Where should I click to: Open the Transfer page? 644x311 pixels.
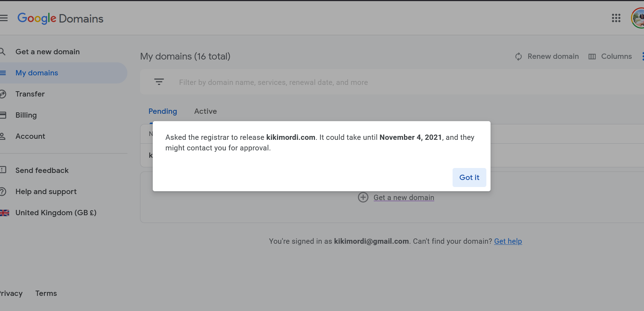[x=30, y=94]
